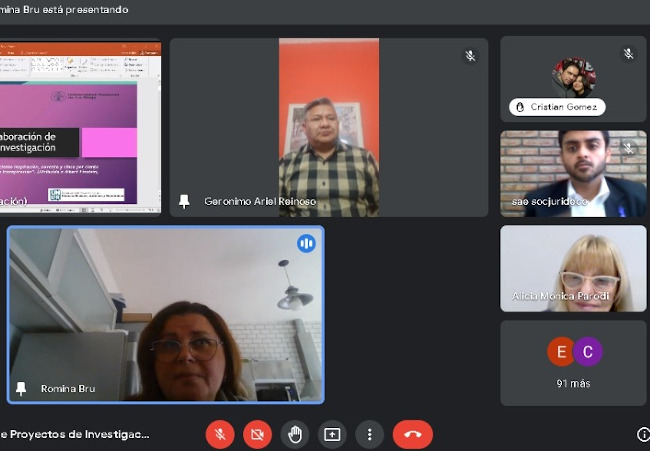This screenshot has width=650, height=451.
Task: Open the three-dot more options menu
Action: [x=369, y=434]
